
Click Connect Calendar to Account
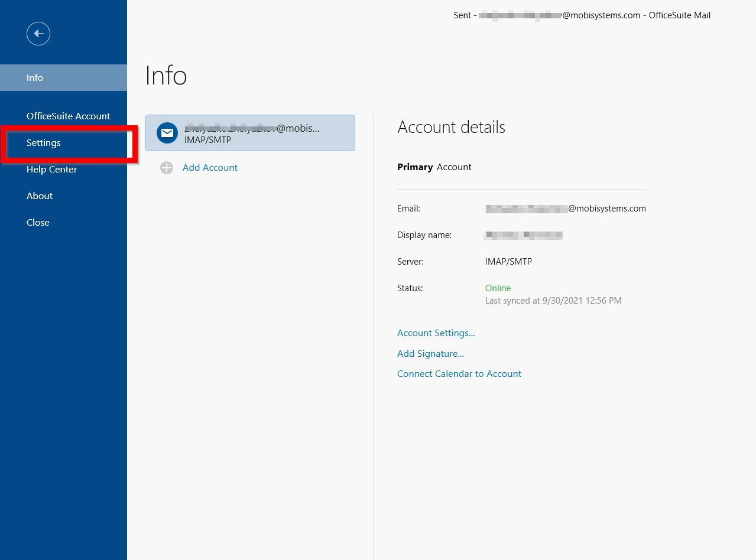pyautogui.click(x=459, y=374)
